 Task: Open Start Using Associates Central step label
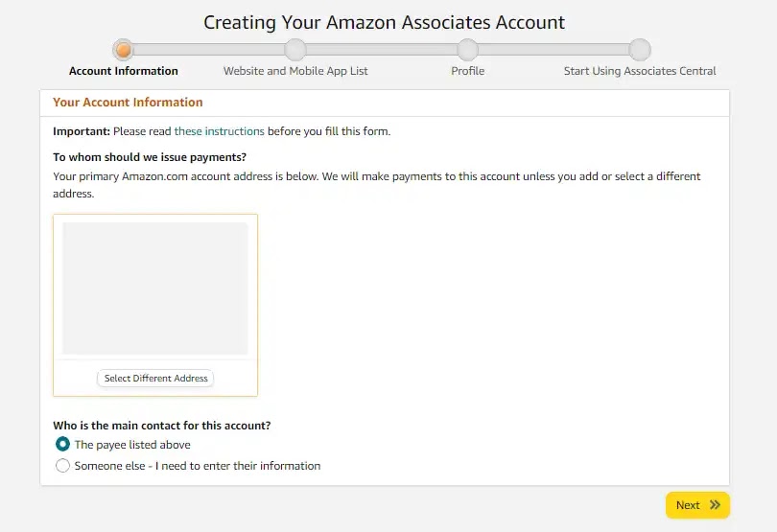(640, 71)
